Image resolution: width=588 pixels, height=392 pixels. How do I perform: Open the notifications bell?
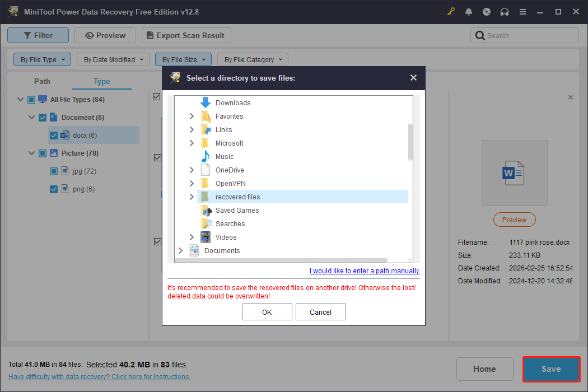click(x=469, y=11)
